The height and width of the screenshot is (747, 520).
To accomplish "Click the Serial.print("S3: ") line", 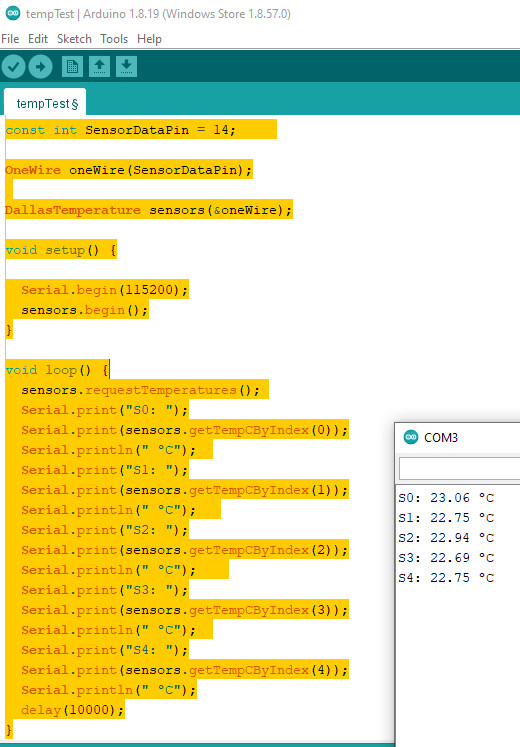I will pos(105,590).
